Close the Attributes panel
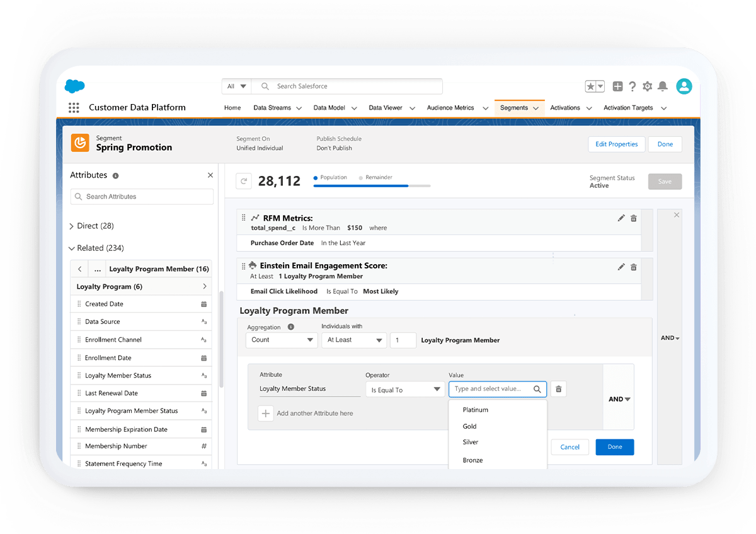Viewport: 756px width, 534px height. click(x=210, y=175)
